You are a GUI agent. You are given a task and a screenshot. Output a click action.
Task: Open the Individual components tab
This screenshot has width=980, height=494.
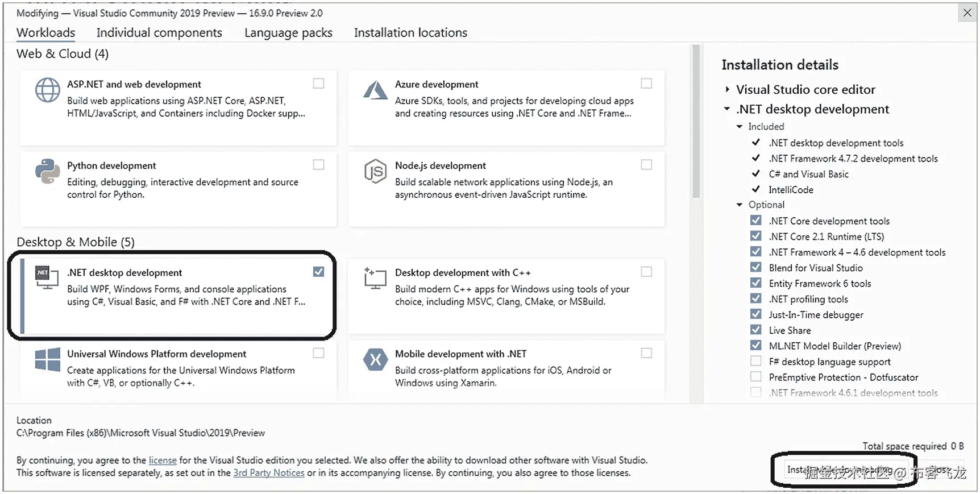coord(159,32)
